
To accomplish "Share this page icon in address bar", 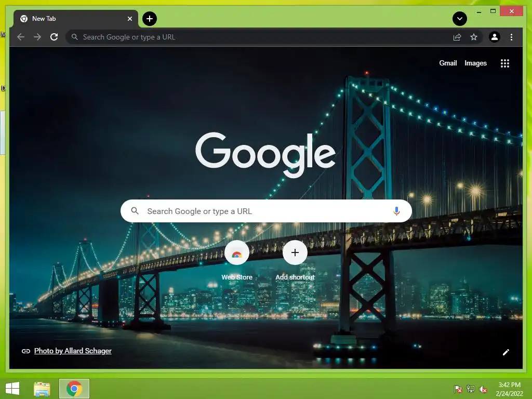I will [457, 37].
